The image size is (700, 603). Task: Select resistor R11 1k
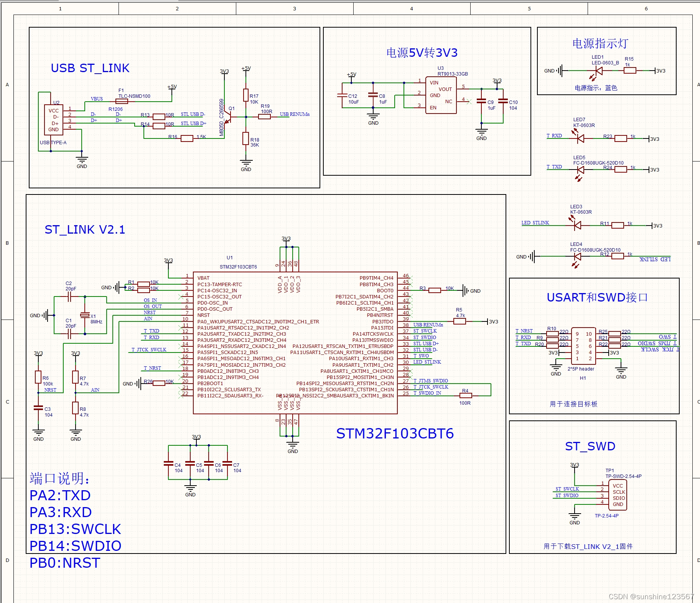click(x=618, y=226)
